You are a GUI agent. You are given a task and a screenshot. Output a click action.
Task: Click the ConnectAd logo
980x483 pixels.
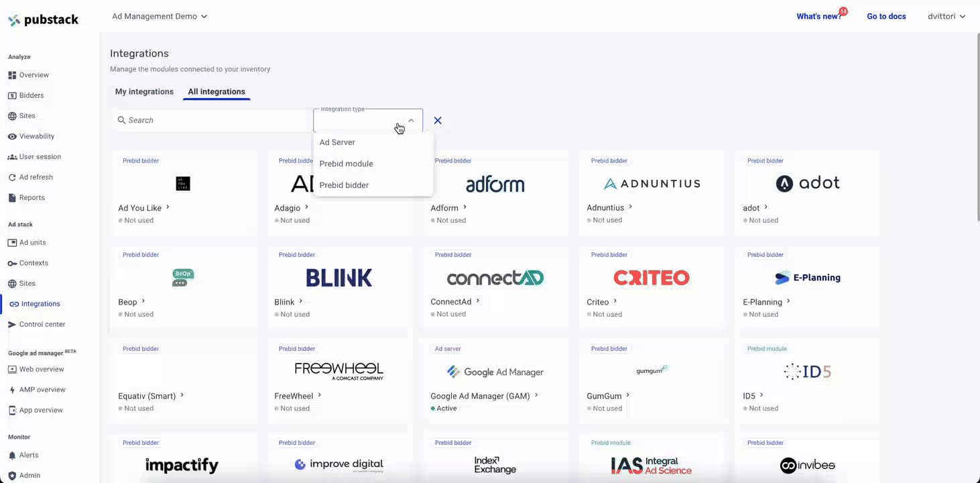[495, 278]
